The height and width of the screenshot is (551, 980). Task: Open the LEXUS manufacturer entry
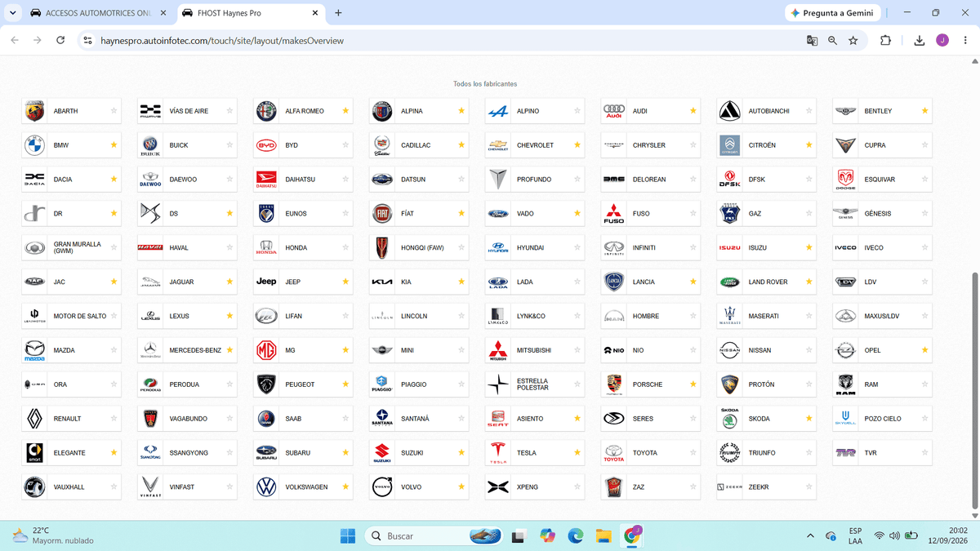point(187,317)
